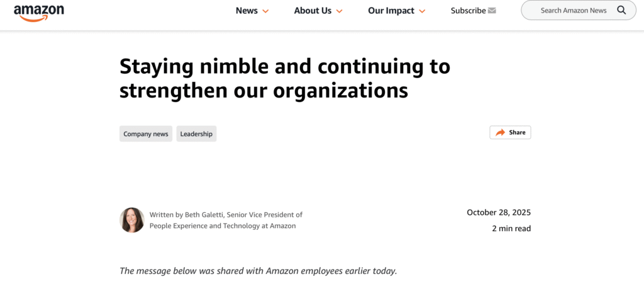Image resolution: width=644 pixels, height=291 pixels.
Task: Click the orange share arrow icon
Action: coord(500,132)
